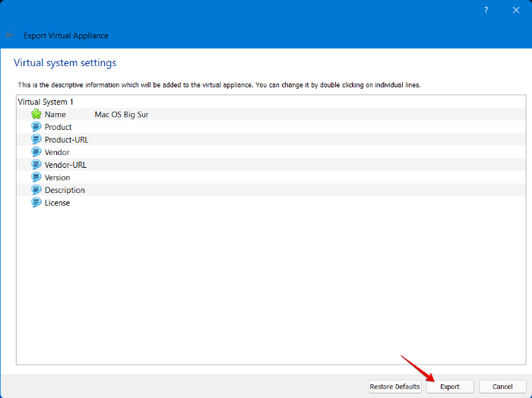This screenshot has width=532, height=398.
Task: Select the License label
Action: [57, 203]
